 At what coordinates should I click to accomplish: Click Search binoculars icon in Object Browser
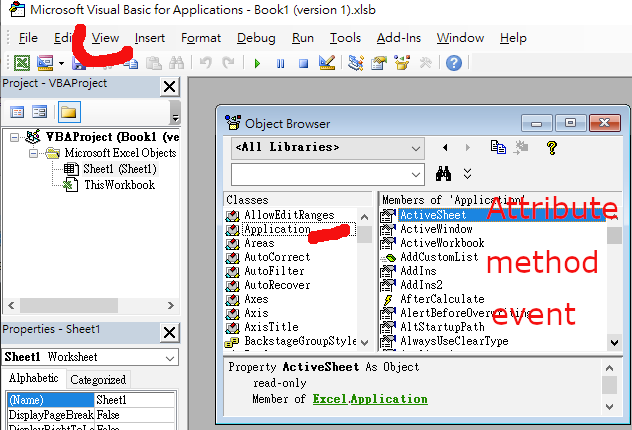(443, 174)
